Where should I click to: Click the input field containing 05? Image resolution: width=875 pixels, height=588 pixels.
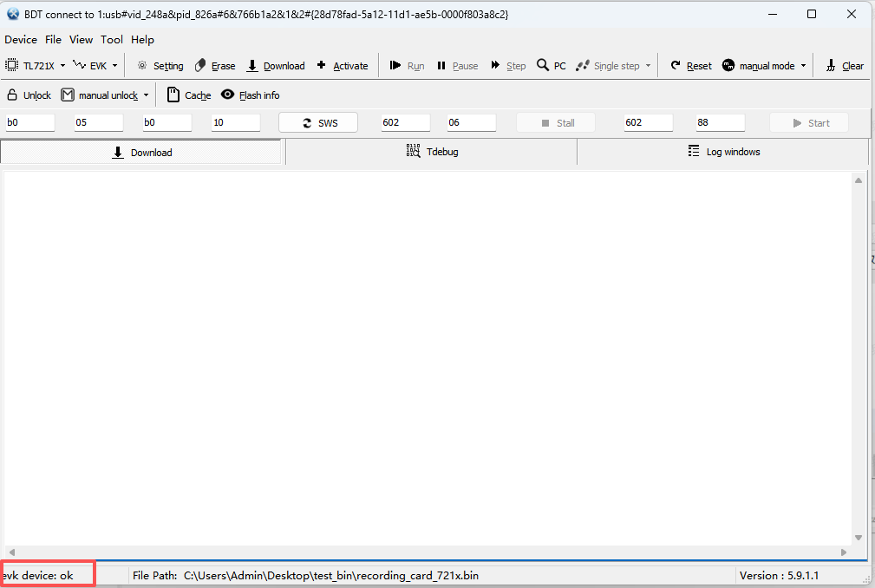click(99, 123)
